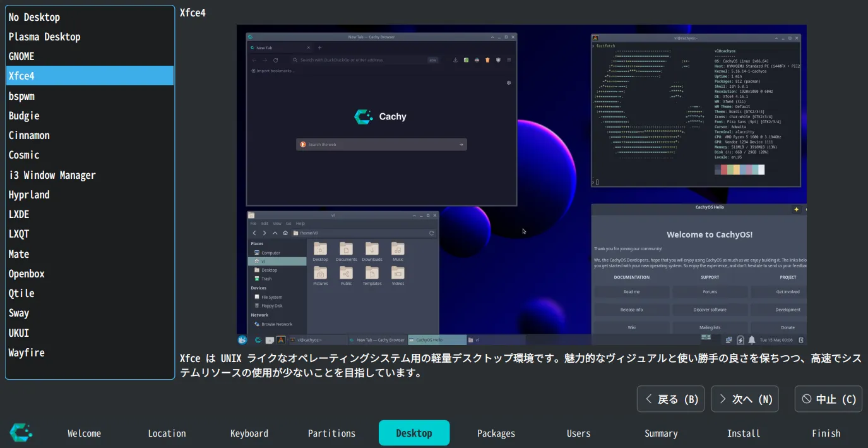The image size is (868, 448).
Task: Switch to the Location step
Action: pyautogui.click(x=167, y=433)
